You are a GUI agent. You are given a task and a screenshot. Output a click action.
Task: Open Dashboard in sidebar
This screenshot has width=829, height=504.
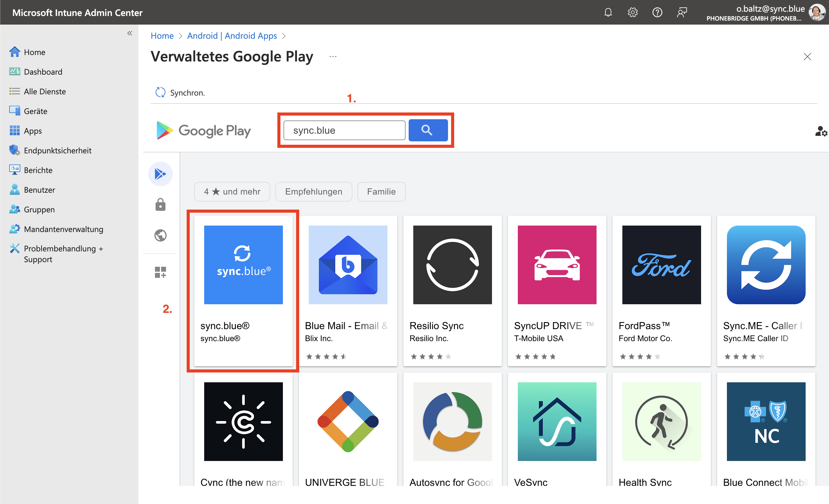[x=36, y=72]
